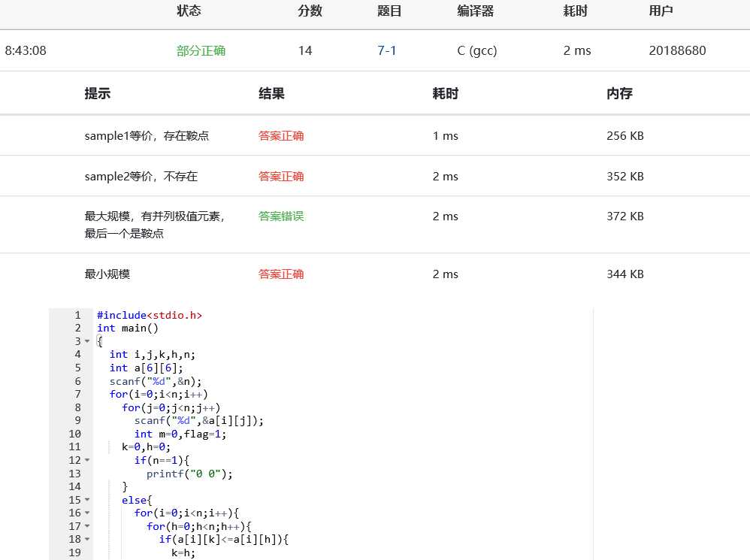750x560 pixels.
Task: Click the 用户 column header
Action: 661,11
